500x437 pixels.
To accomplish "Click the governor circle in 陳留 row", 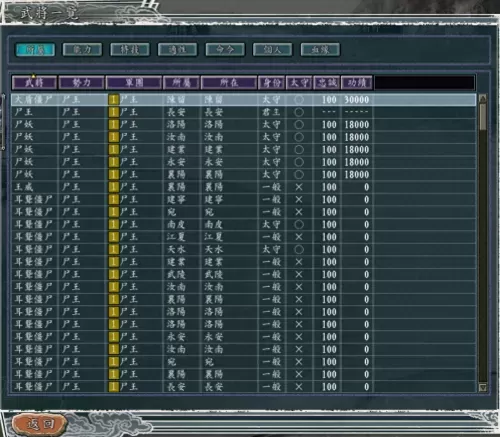I will tap(299, 100).
